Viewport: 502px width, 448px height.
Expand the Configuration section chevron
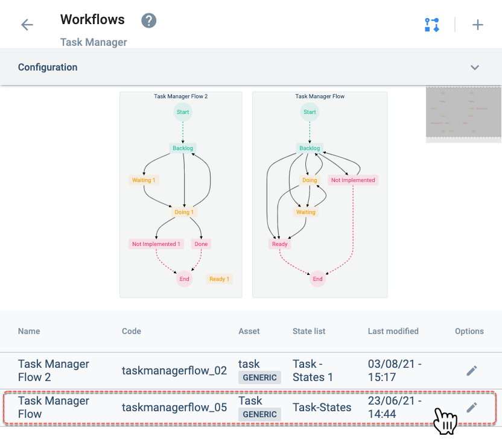coord(474,67)
